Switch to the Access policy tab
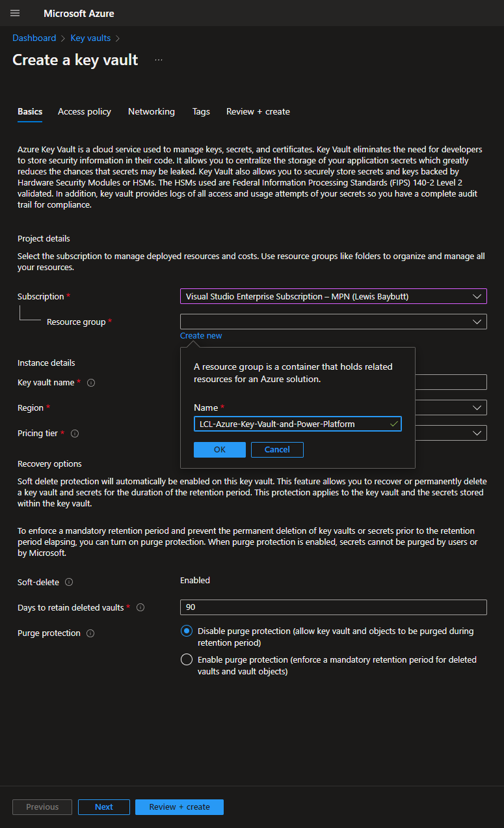The height and width of the screenshot is (828, 504). coord(85,111)
